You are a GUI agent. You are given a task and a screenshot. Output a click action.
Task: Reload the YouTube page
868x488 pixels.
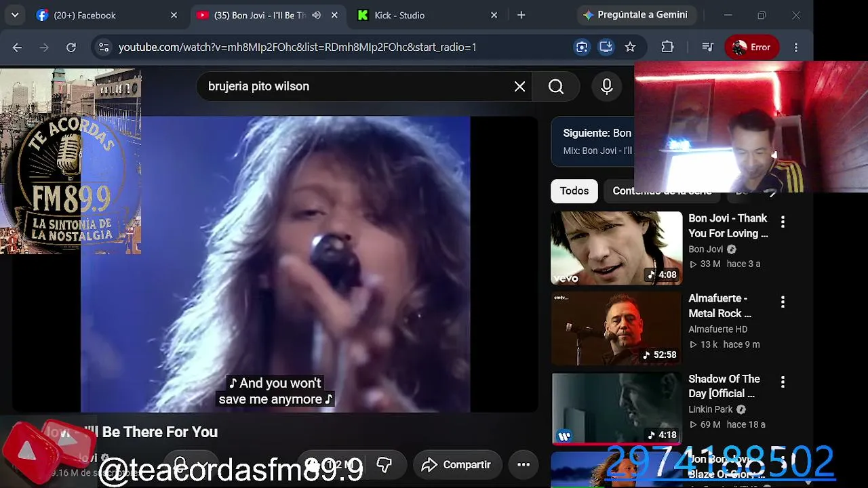[x=71, y=47]
